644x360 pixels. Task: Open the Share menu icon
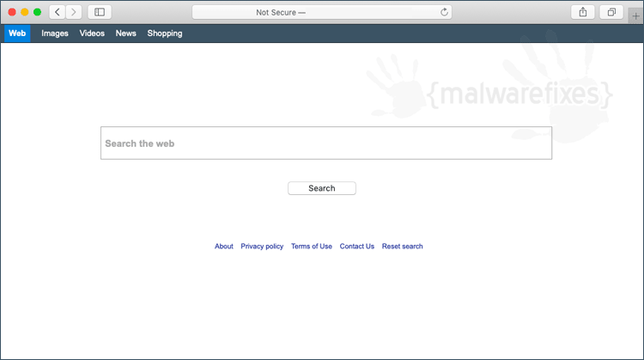click(583, 12)
